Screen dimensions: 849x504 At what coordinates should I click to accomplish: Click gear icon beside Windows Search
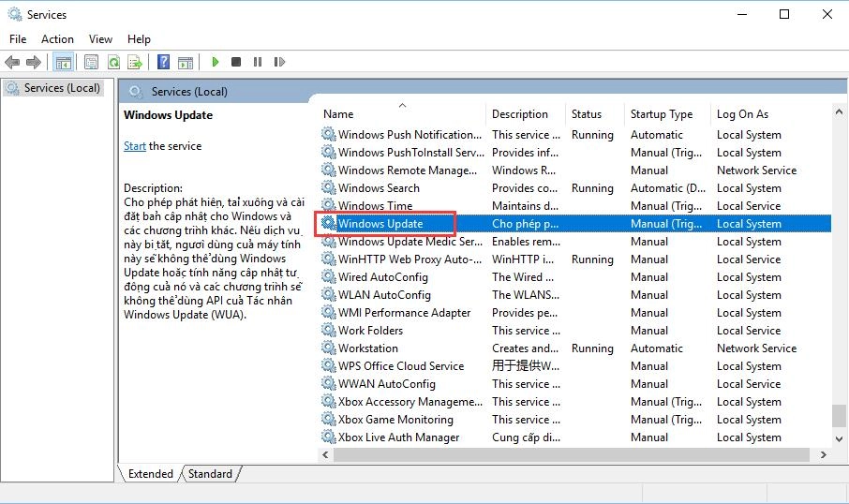coord(328,187)
